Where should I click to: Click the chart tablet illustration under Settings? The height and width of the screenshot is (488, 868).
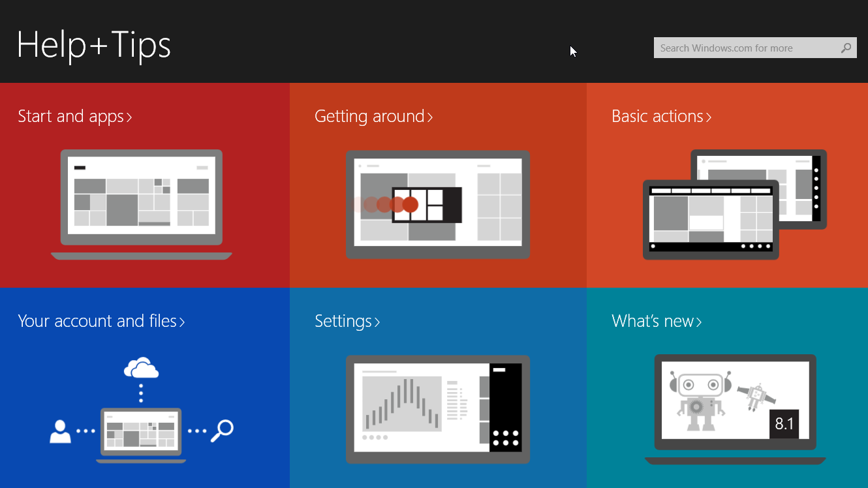point(437,409)
